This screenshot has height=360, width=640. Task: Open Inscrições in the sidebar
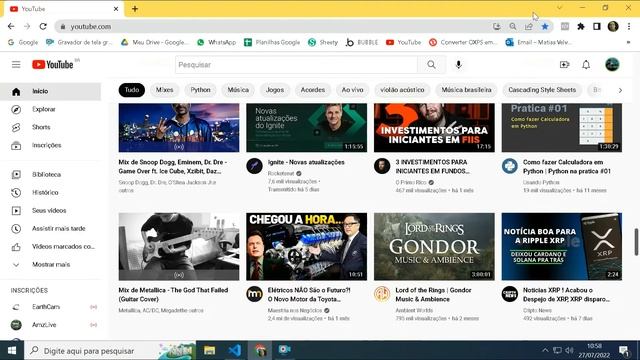tap(51, 145)
